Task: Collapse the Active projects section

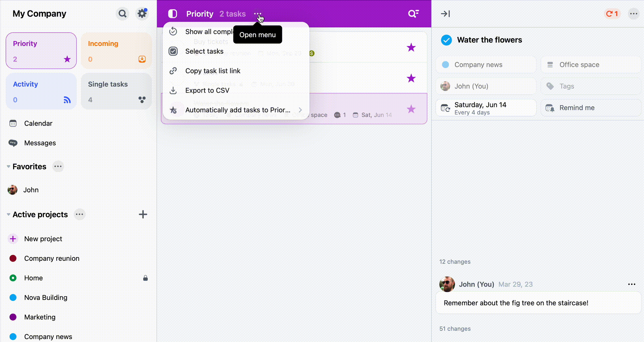Action: (x=8, y=214)
